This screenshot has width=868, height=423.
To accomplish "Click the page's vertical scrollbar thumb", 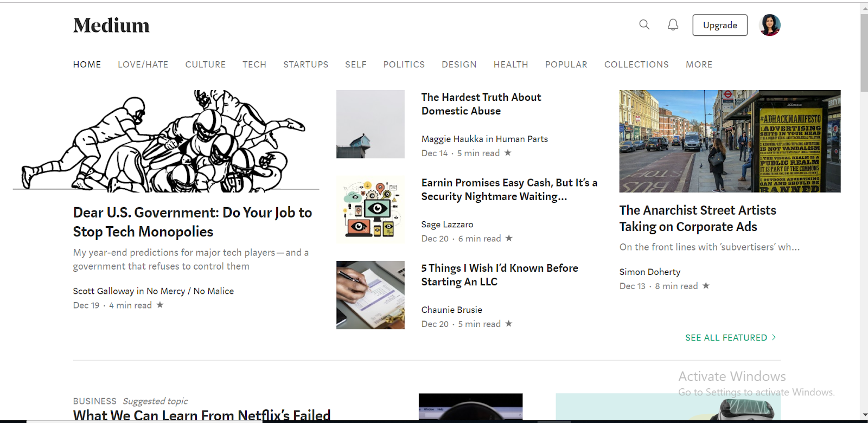I will (x=864, y=53).
